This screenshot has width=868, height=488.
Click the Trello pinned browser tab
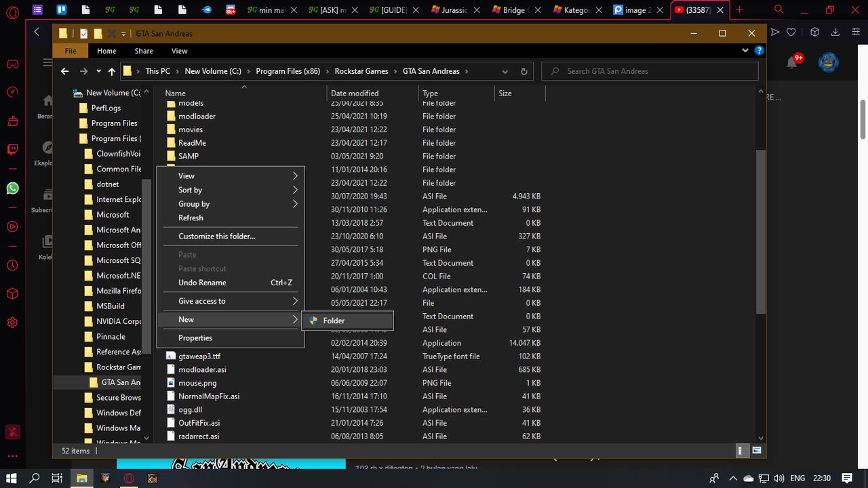(61, 9)
